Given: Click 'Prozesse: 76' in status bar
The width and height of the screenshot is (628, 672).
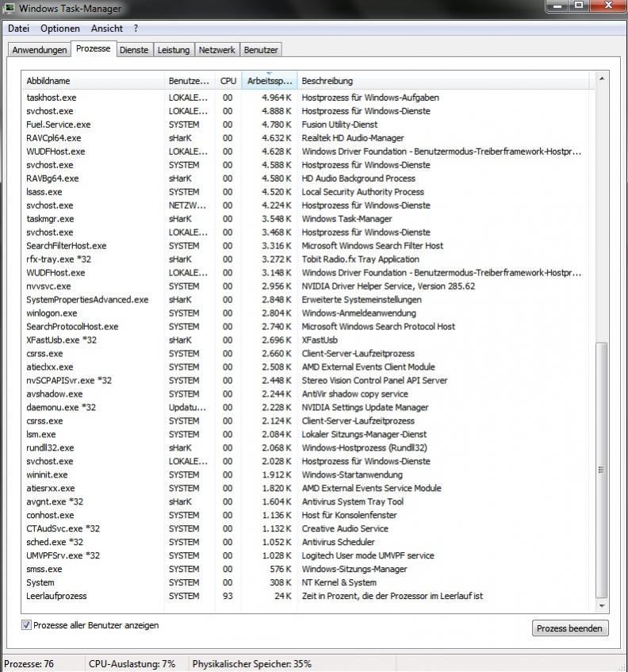Looking at the screenshot, I should (x=29, y=663).
